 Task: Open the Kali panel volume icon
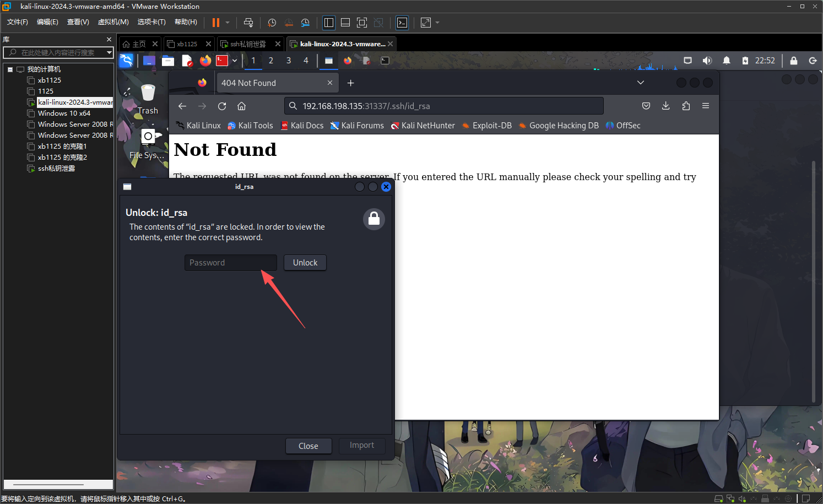[707, 61]
